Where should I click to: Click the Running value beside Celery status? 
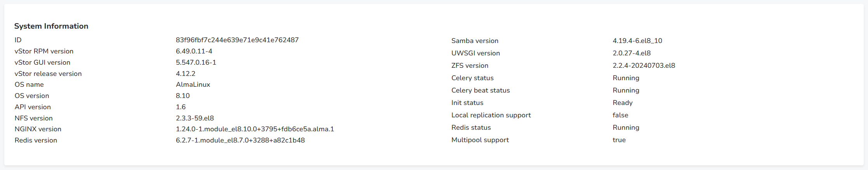(x=626, y=78)
